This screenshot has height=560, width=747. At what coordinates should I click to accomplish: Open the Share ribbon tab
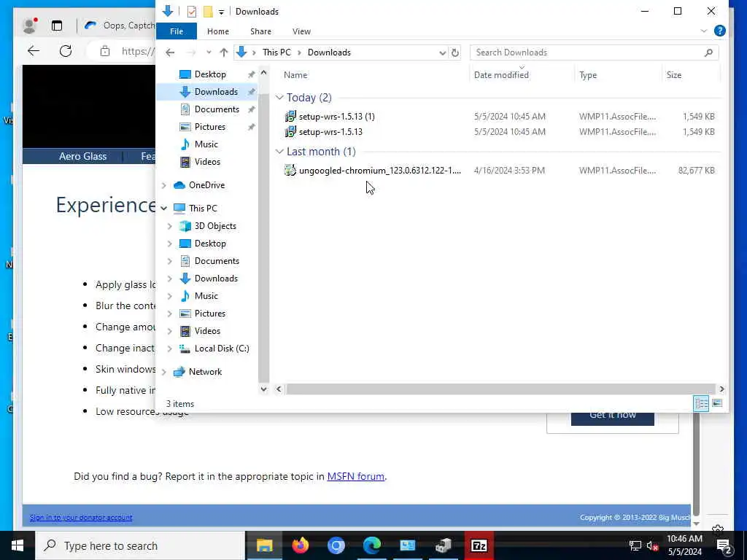(260, 31)
